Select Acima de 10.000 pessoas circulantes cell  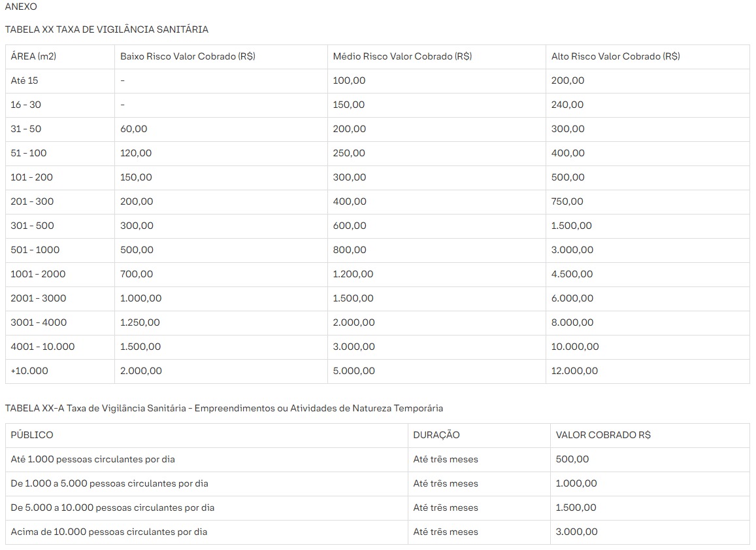(x=109, y=532)
